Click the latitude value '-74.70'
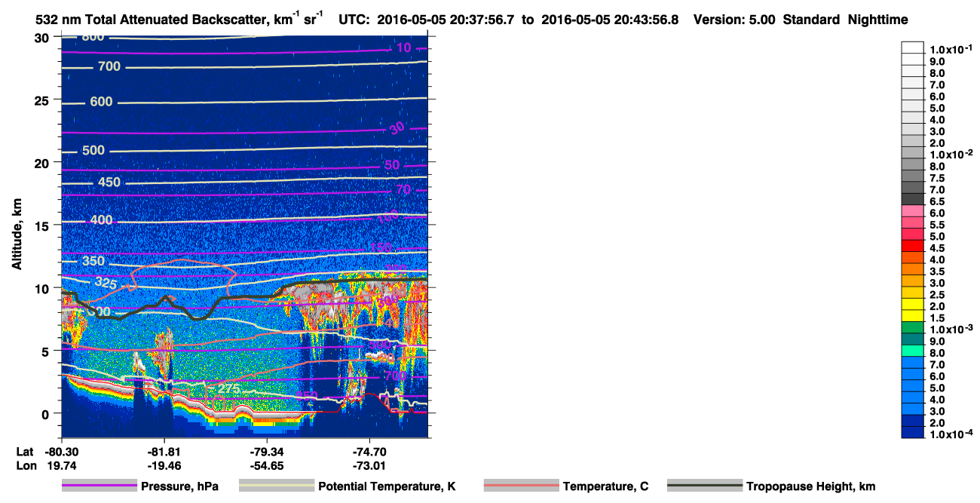This screenshot has height=503, width=980. click(x=369, y=452)
